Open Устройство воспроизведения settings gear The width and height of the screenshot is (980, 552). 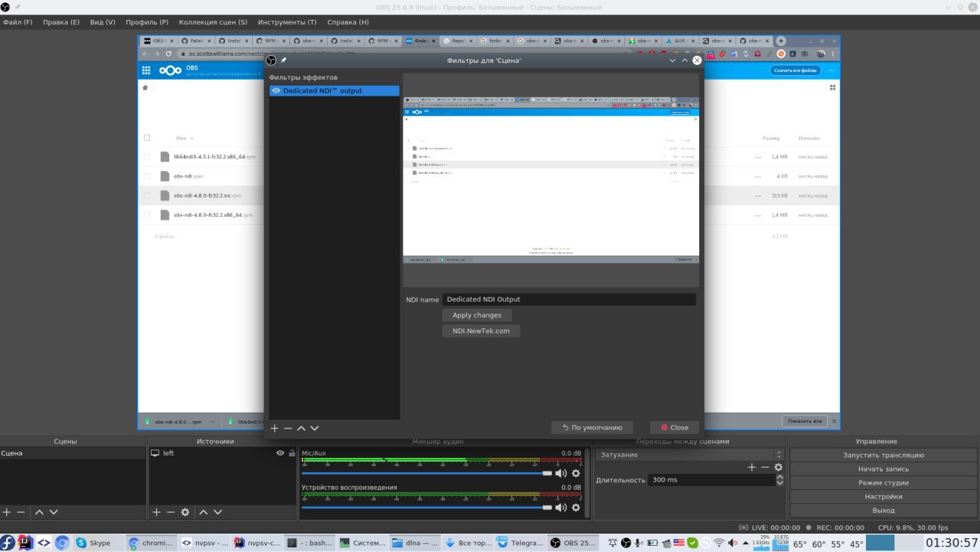point(576,507)
